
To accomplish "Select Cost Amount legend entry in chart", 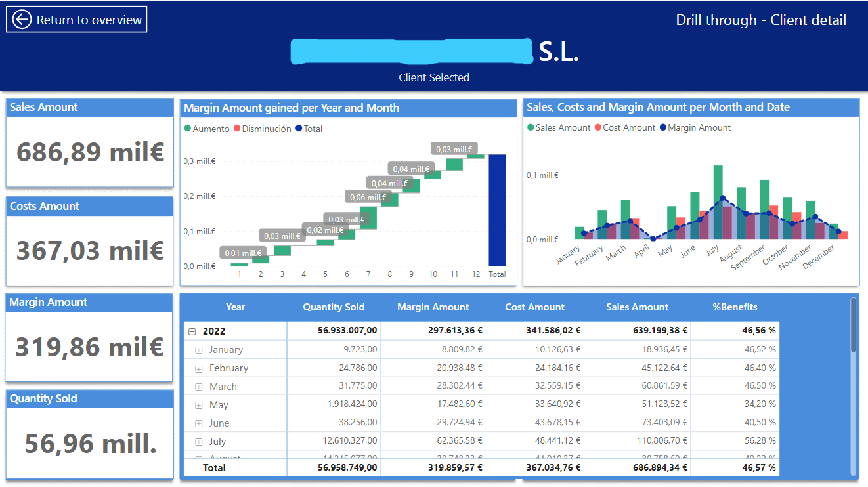I will pos(628,128).
